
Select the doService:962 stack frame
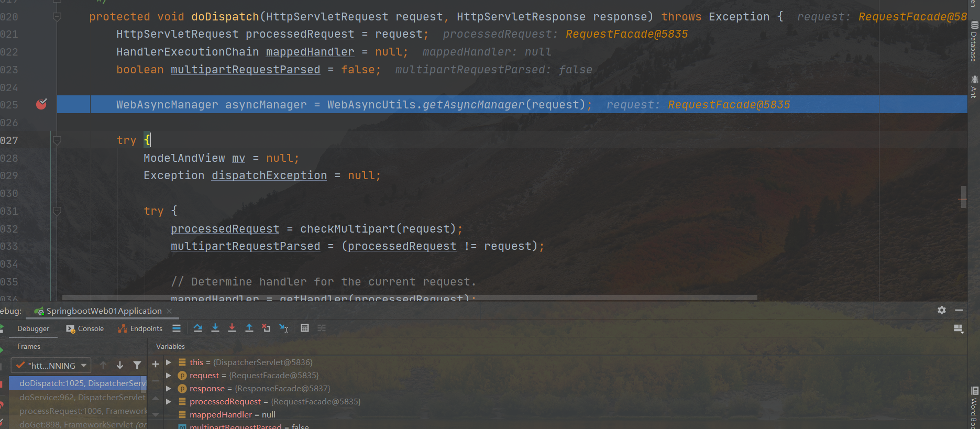click(x=78, y=397)
